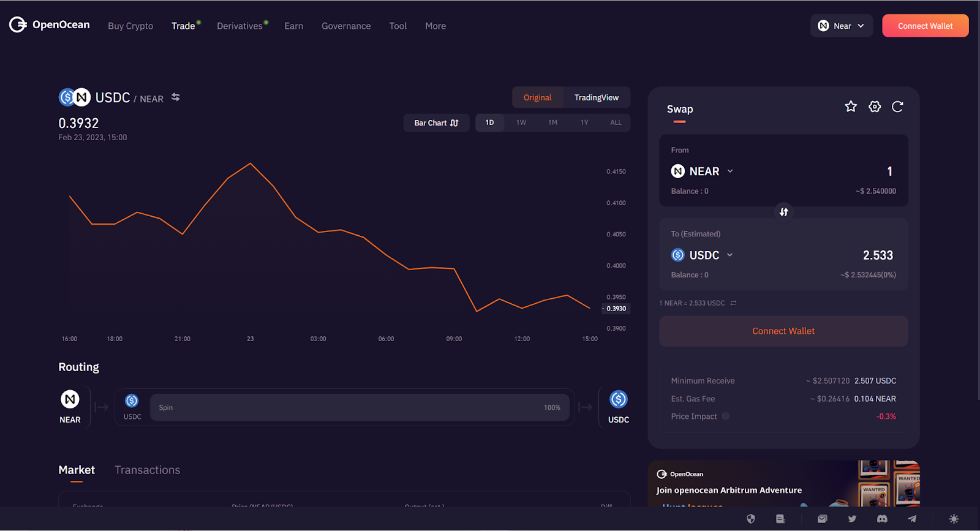The height and width of the screenshot is (531, 980).
Task: Open the More menu
Action: (435, 26)
